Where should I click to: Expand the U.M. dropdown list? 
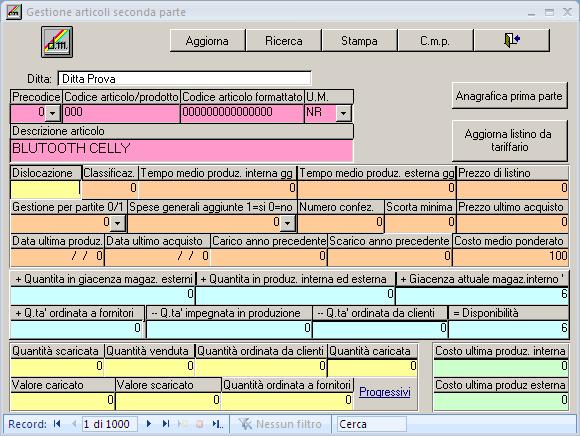[344, 113]
